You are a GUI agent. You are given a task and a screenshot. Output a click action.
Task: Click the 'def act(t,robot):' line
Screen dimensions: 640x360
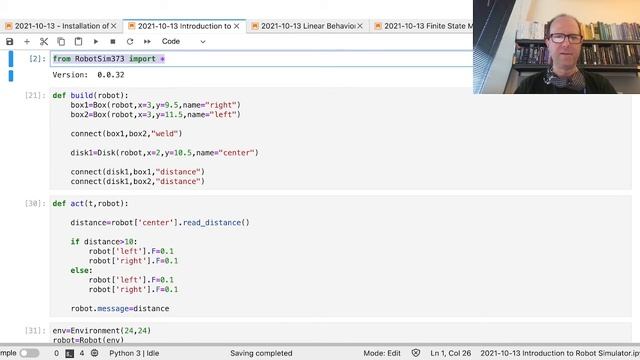pyautogui.click(x=90, y=203)
